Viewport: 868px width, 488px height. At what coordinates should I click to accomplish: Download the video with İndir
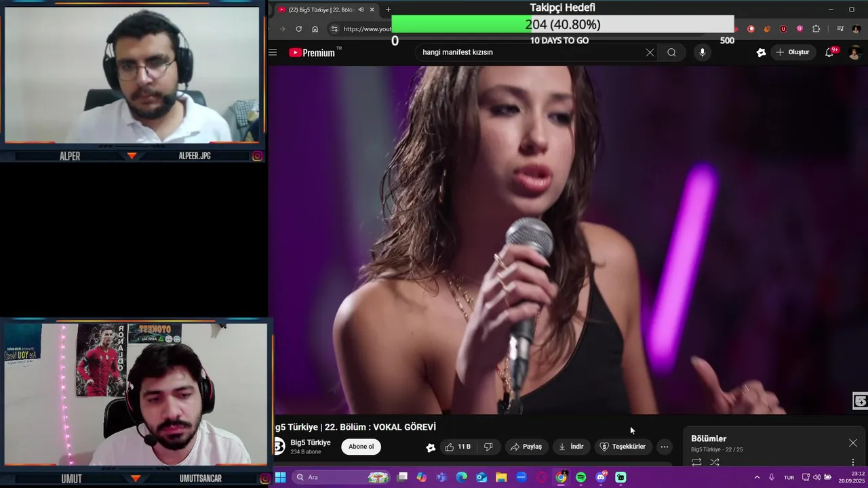(571, 447)
